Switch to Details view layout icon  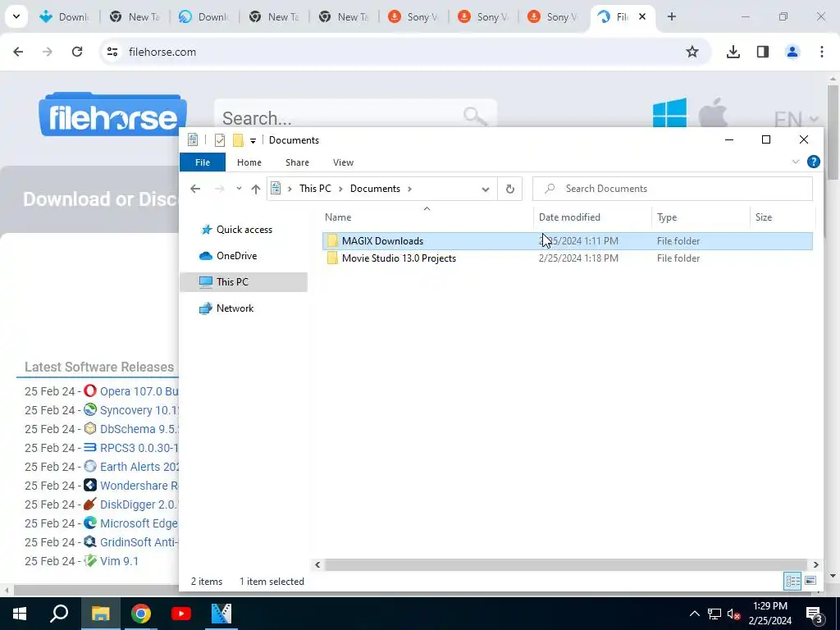[x=793, y=581]
